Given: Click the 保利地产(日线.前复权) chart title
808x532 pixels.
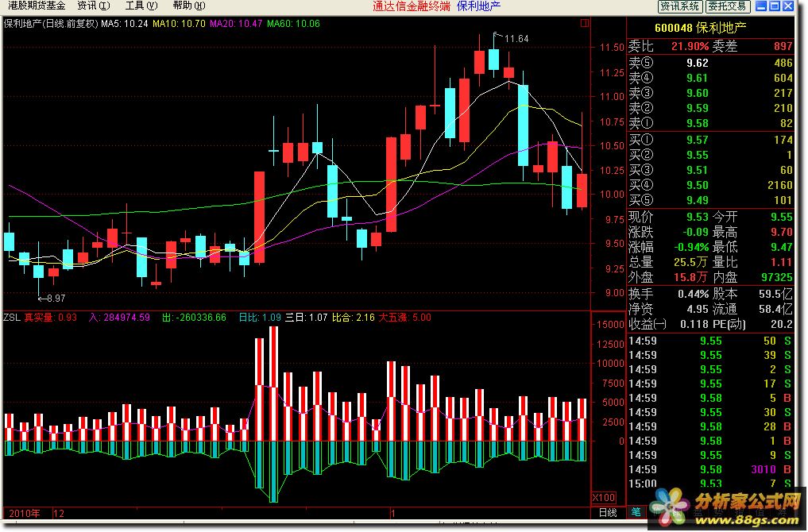Looking at the screenshot, I should pos(51,24).
